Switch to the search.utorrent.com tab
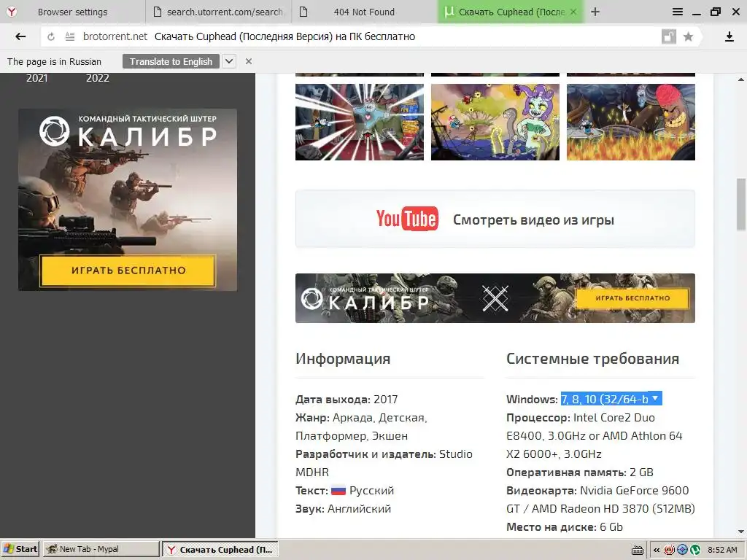This screenshot has width=747, height=560. pos(218,12)
